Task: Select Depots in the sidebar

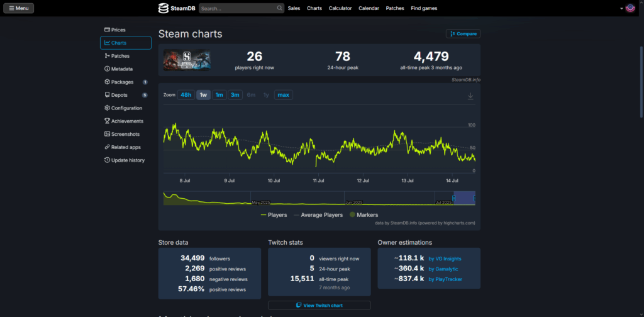Action: coord(126,95)
